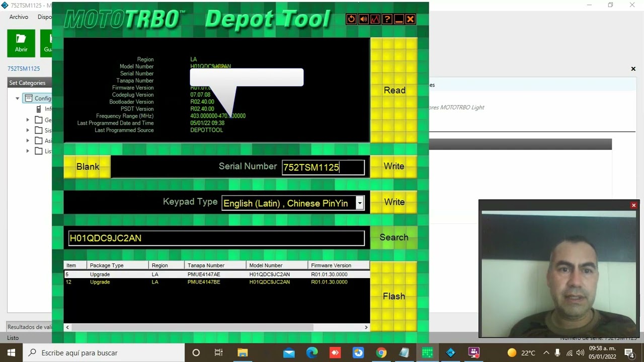Viewport: 644px width, 362px height.
Task: Open the Archivo menu
Action: point(19,17)
